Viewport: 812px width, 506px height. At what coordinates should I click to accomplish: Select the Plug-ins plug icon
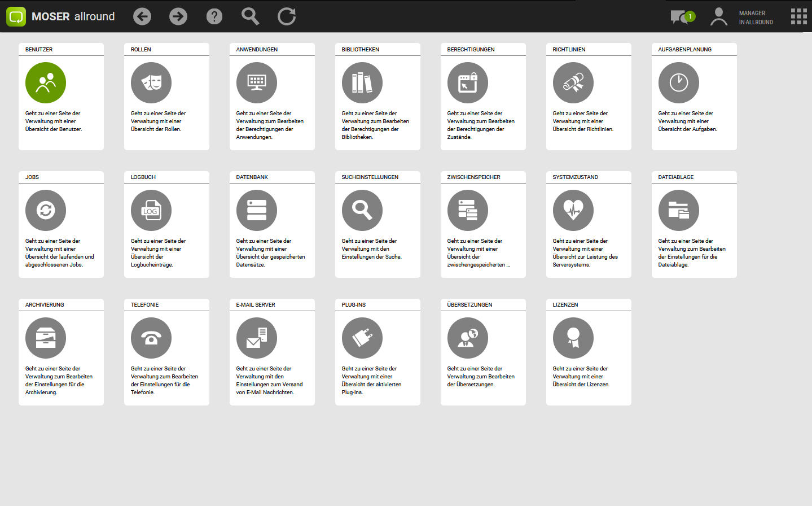point(362,338)
